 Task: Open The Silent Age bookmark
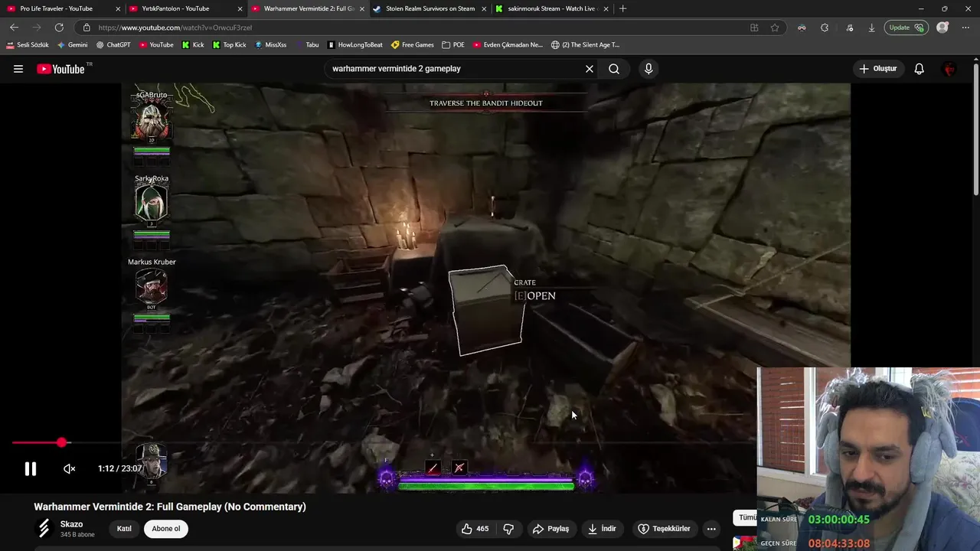click(x=586, y=45)
